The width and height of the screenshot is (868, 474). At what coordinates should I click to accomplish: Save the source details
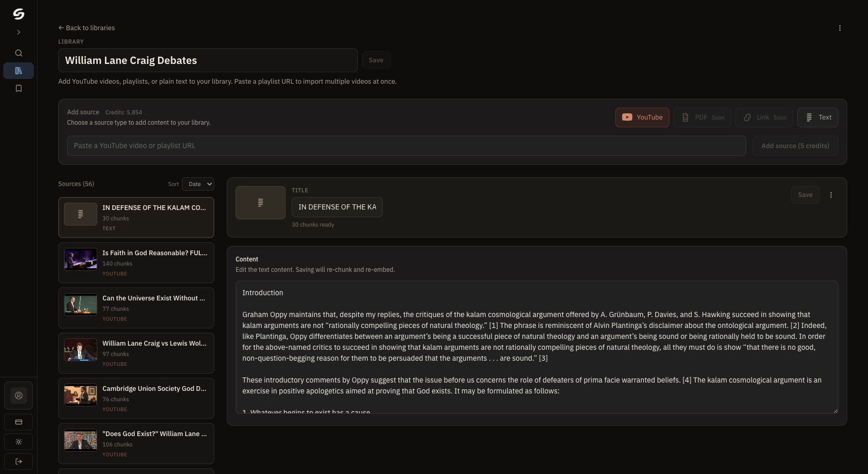(x=805, y=195)
